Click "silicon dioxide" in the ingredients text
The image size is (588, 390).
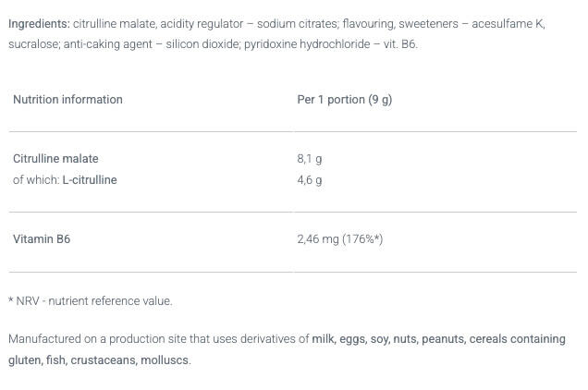coord(202,44)
